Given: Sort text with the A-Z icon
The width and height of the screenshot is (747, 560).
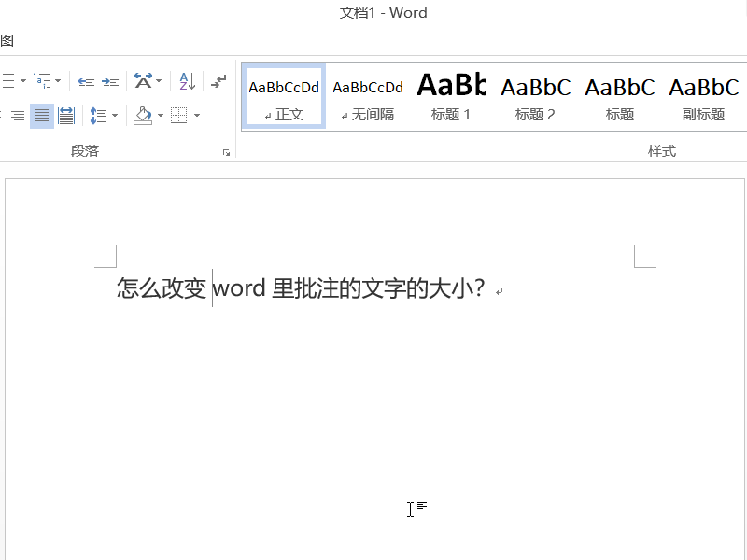Looking at the screenshot, I should tap(188, 81).
